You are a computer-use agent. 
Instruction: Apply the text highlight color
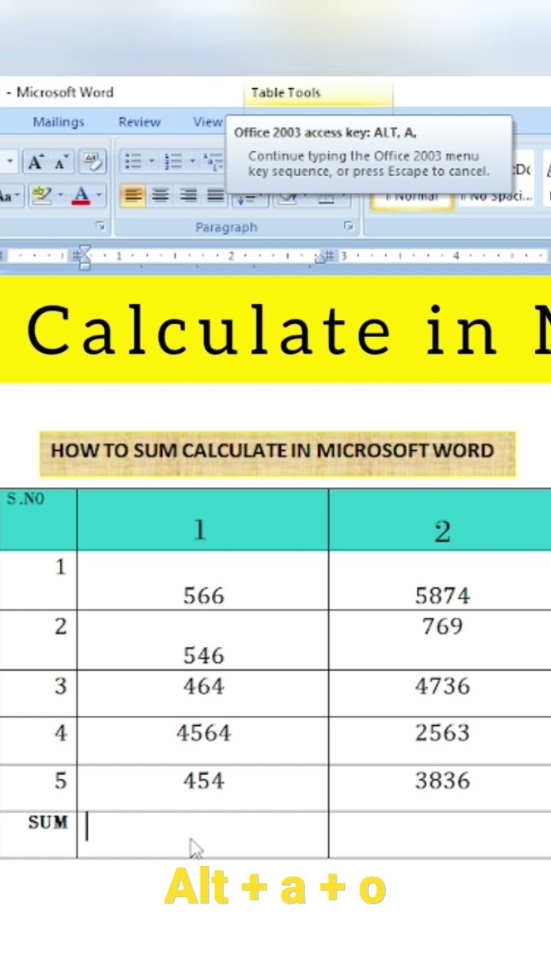(x=44, y=196)
